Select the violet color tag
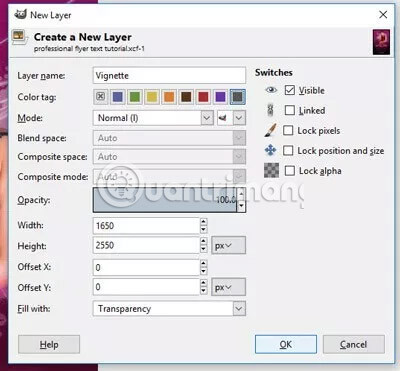The image size is (400, 371). click(220, 97)
